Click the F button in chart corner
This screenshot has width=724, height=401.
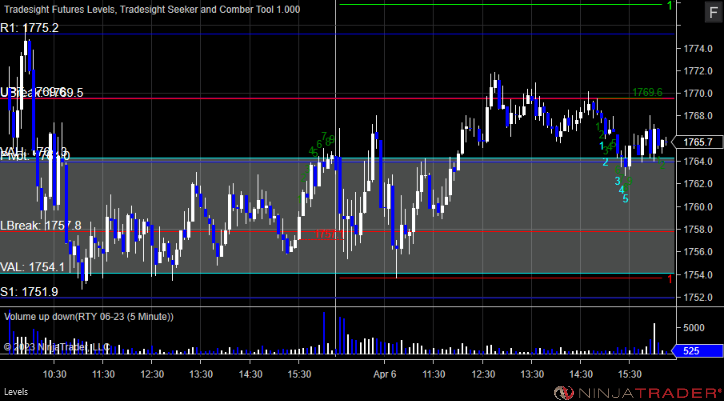[712, 13]
